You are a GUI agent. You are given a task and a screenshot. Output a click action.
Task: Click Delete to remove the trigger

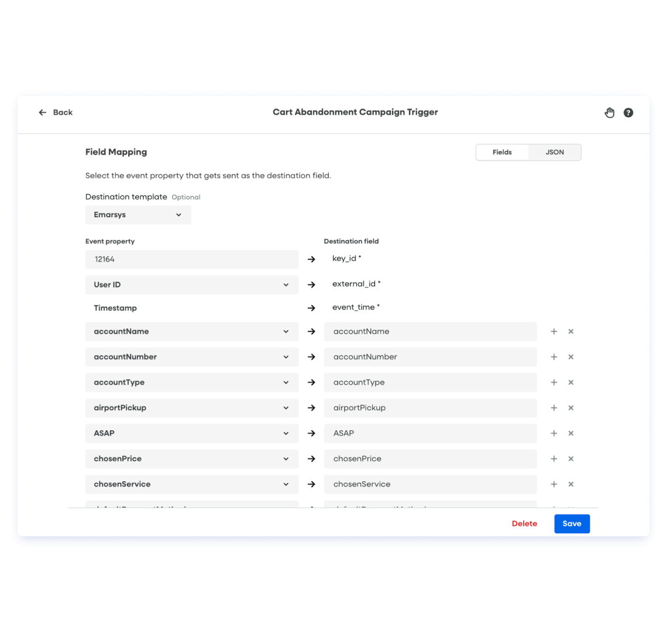click(x=524, y=523)
